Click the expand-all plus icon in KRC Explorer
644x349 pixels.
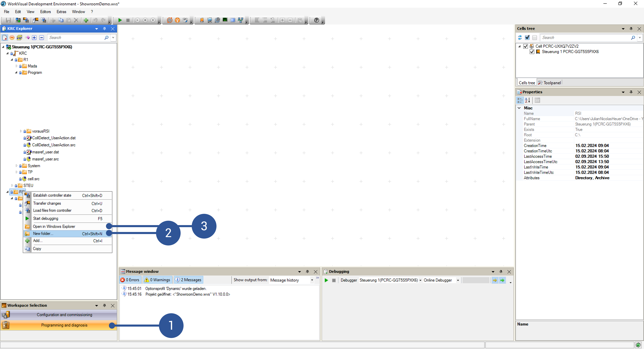tap(34, 37)
